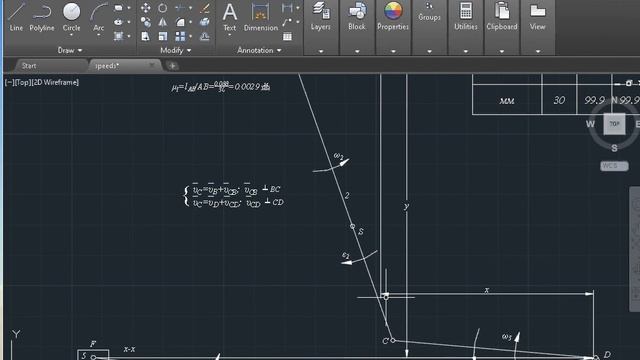This screenshot has width=640, height=360.
Task: Select the Circle tool
Action: pos(71,16)
